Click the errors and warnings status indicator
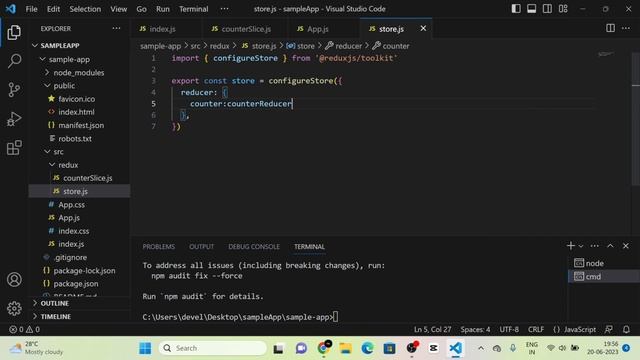This screenshot has height=360, width=640. coord(24,329)
